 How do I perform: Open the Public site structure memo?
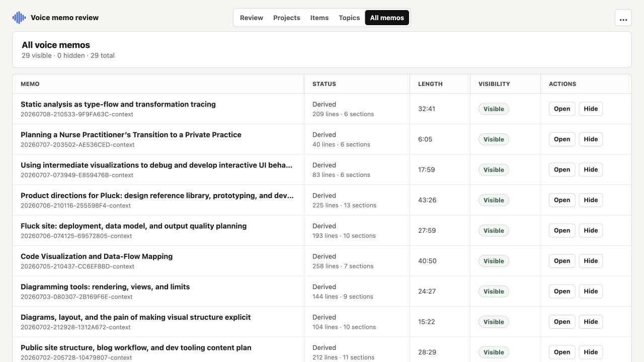562,352
